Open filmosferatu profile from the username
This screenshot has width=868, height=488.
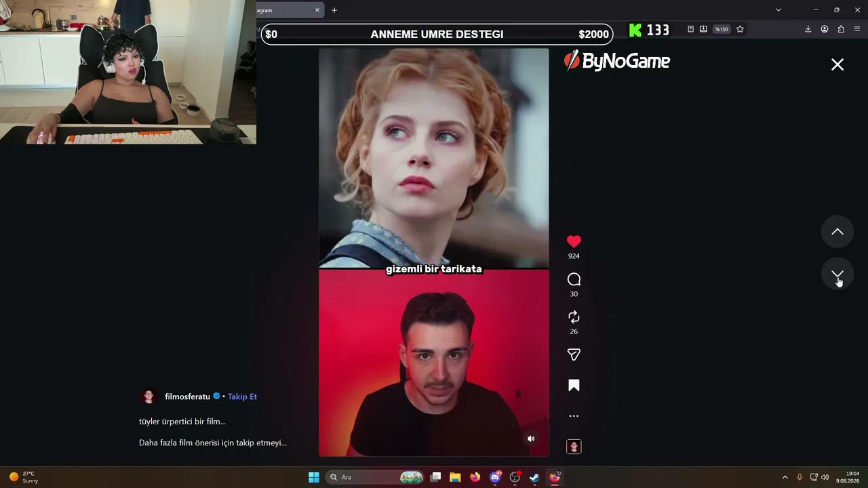click(187, 396)
